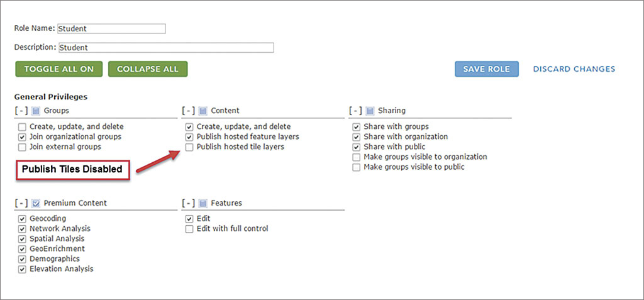
Task: Toggle the Features category select-all icon
Action: (203, 203)
